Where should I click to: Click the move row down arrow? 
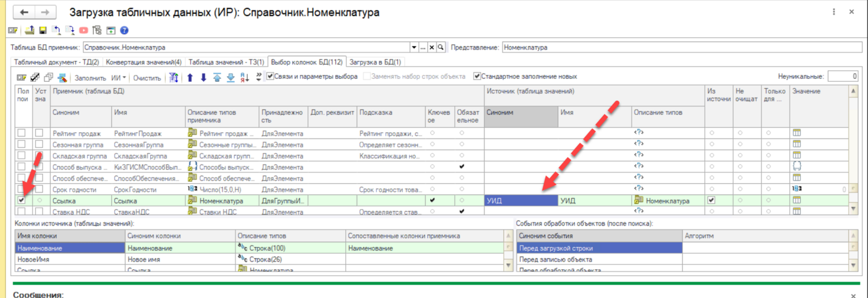point(203,78)
